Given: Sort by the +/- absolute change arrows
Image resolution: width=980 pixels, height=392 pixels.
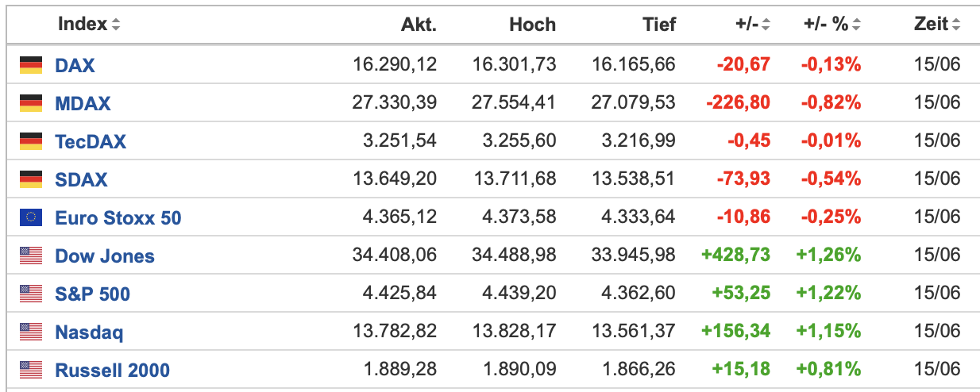Looking at the screenshot, I should (766, 25).
